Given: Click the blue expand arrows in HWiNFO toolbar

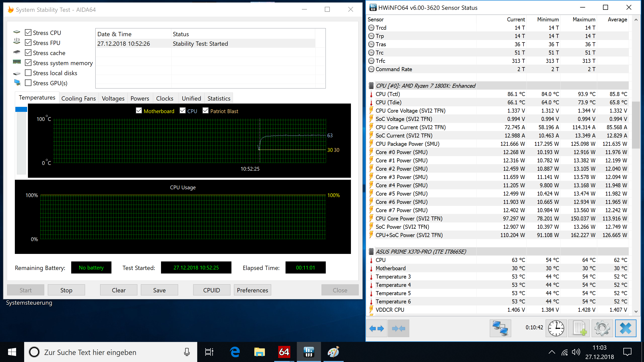Looking at the screenshot, I should [377, 328].
